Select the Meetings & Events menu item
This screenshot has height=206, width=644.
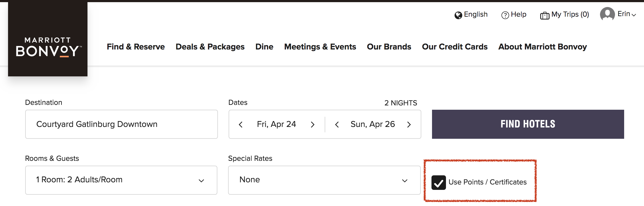coord(320,47)
